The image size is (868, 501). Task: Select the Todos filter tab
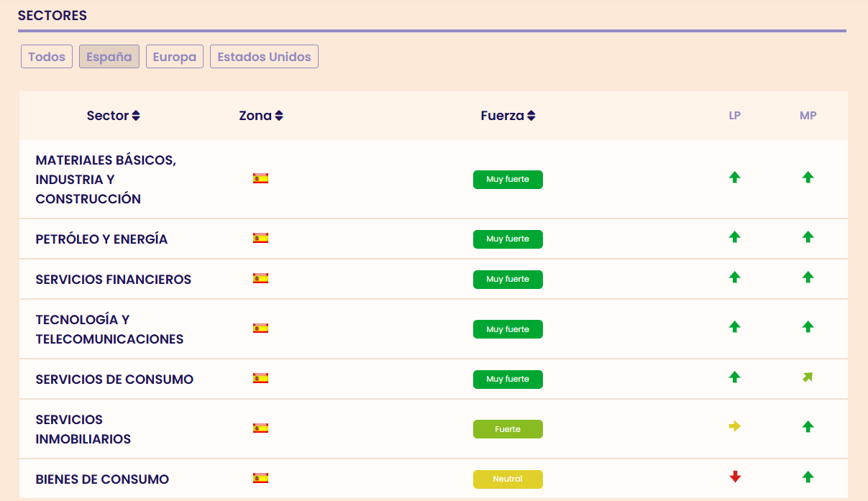(47, 57)
